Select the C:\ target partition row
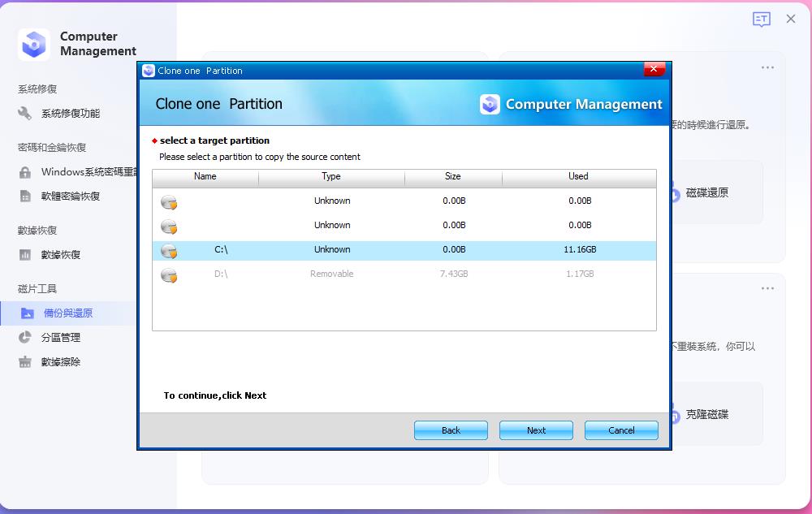Screen dimensions: 812x514 (x=404, y=250)
